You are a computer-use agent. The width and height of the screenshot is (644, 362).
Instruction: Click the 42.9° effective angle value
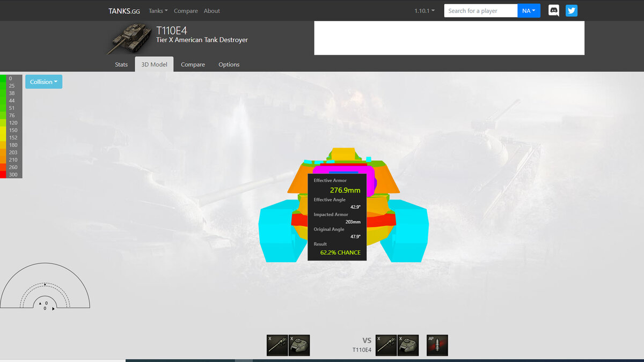click(x=355, y=207)
